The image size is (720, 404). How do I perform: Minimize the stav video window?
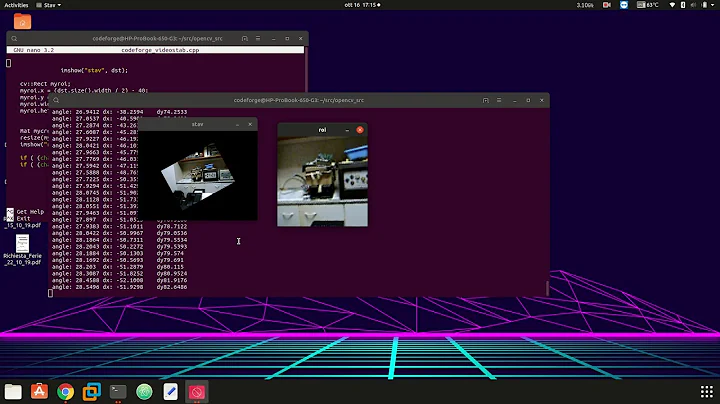coord(237,124)
